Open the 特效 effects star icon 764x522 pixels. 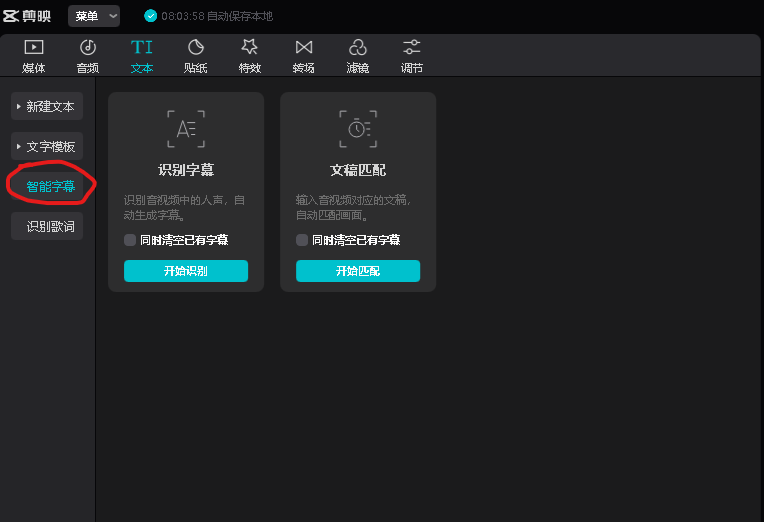[249, 47]
